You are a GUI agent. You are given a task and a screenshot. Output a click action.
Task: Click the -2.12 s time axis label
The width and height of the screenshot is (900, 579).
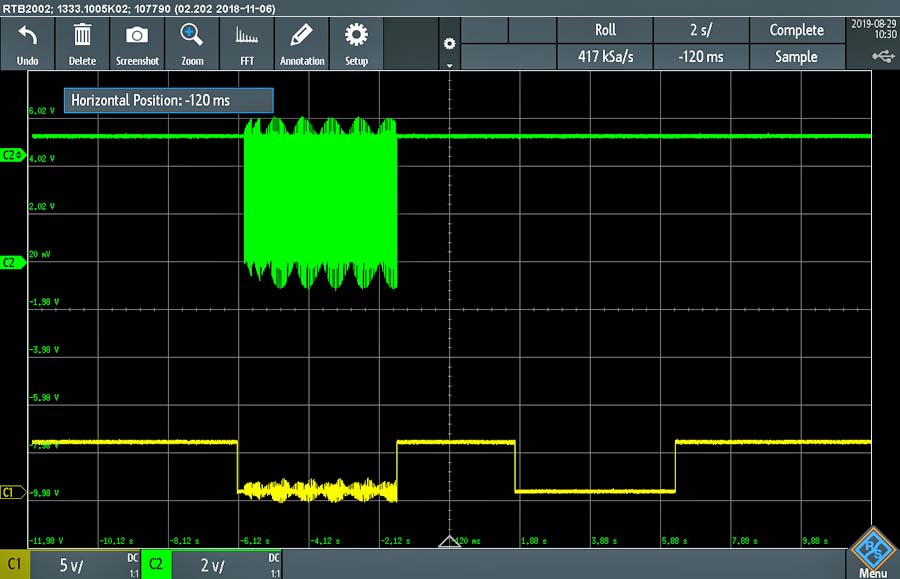(395, 541)
